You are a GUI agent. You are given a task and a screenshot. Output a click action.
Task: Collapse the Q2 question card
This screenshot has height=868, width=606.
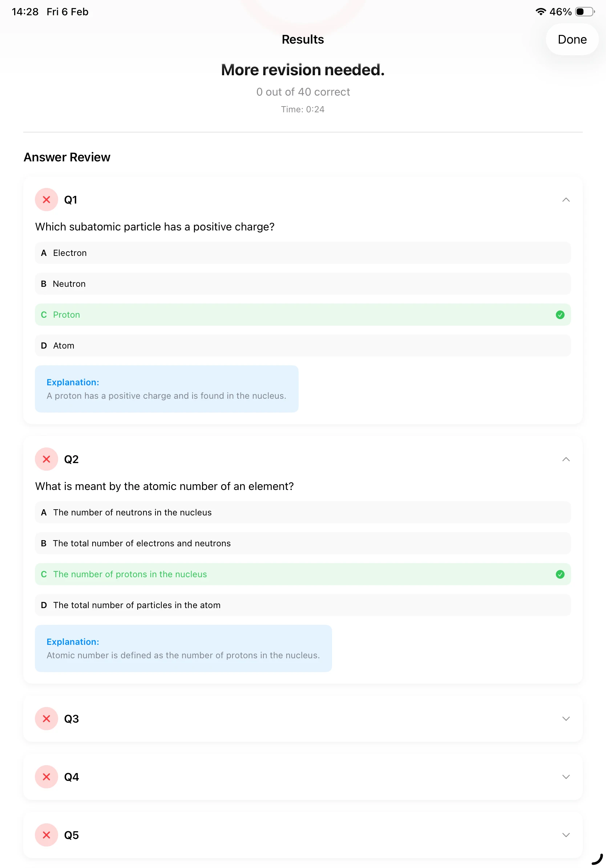(x=566, y=459)
